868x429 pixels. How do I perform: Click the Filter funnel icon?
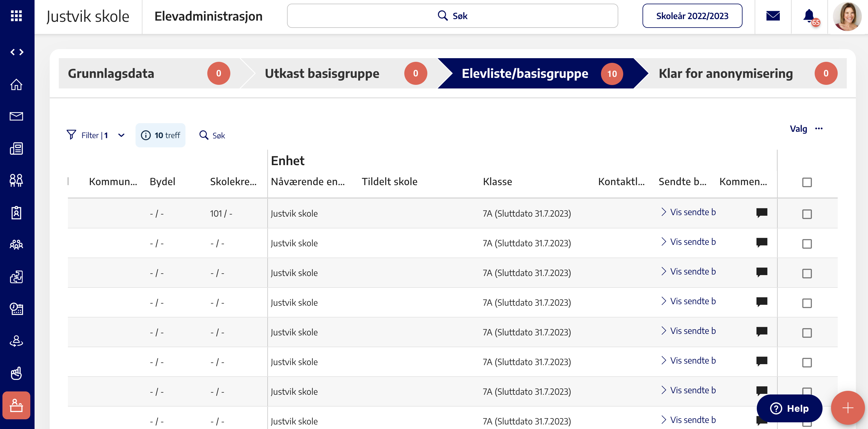pos(72,135)
